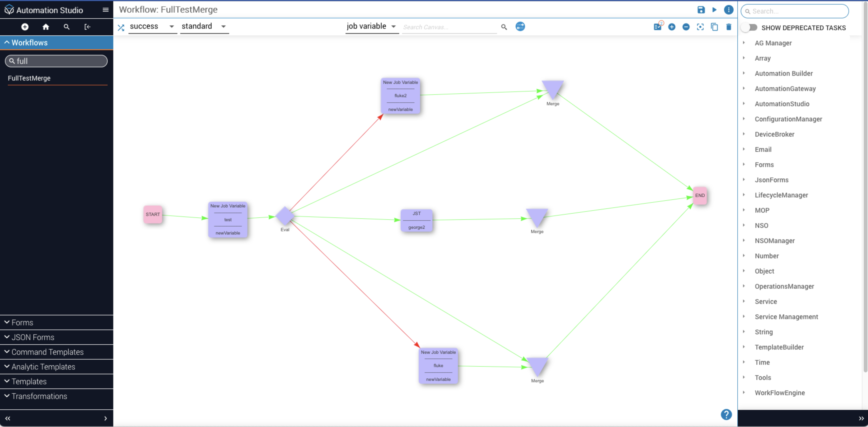The image size is (868, 427).
Task: Click the create new plus icon in sidebar
Action: click(25, 27)
